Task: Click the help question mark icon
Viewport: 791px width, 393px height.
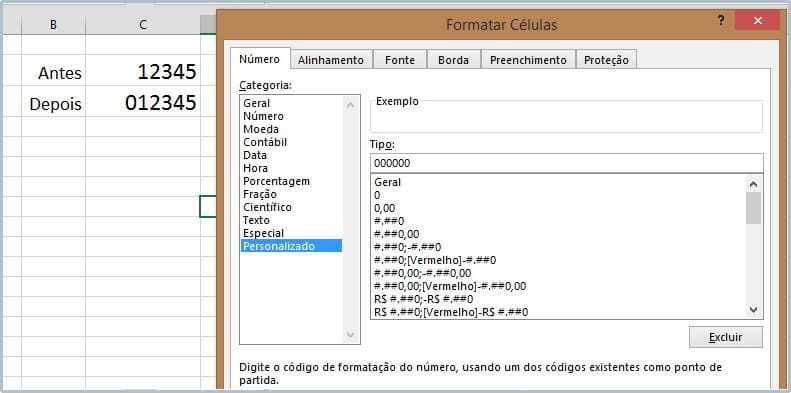Action: point(721,21)
